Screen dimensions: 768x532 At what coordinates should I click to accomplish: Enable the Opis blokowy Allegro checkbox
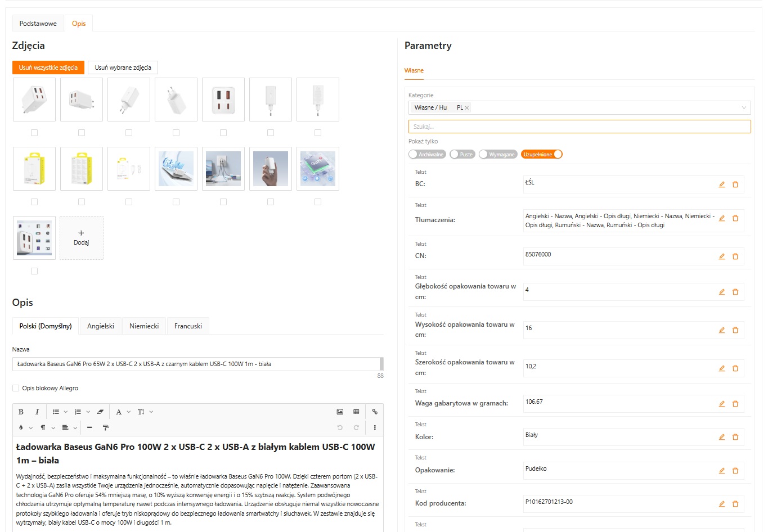point(16,388)
